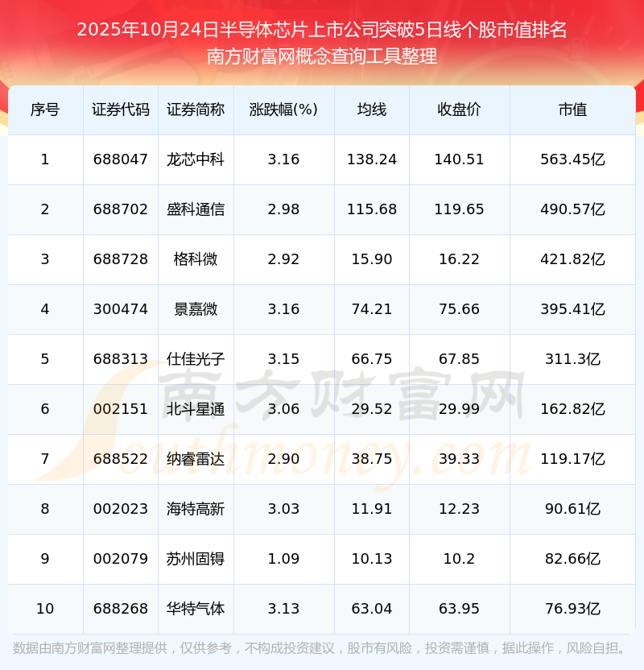The image size is (644, 670).
Task: Click closing price 39.33
Action: tap(459, 459)
